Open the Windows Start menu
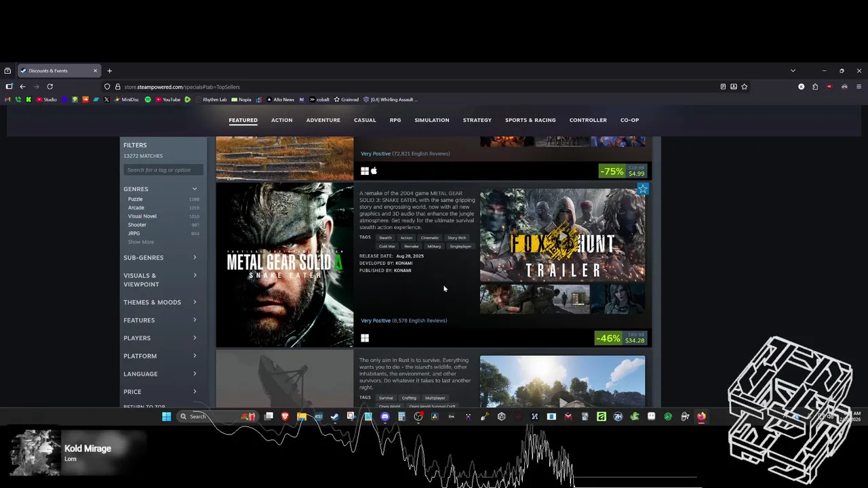Image resolution: width=868 pixels, height=488 pixels. click(x=166, y=416)
